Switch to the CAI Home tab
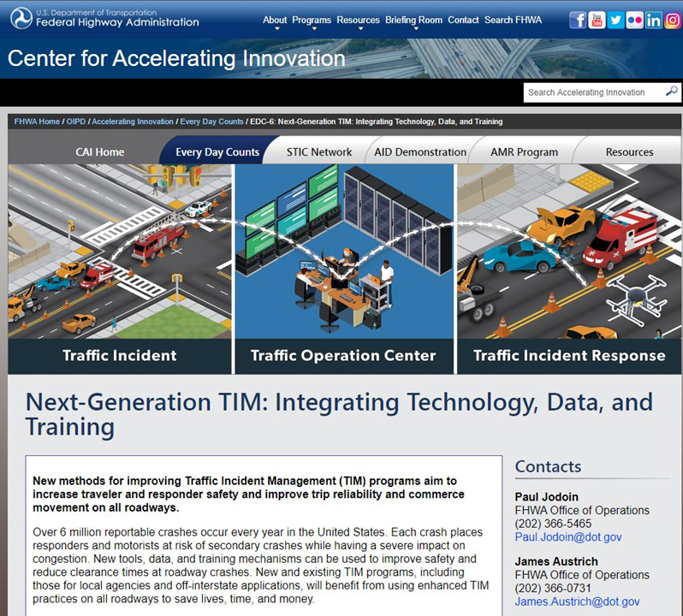The image size is (683, 616). (x=100, y=152)
